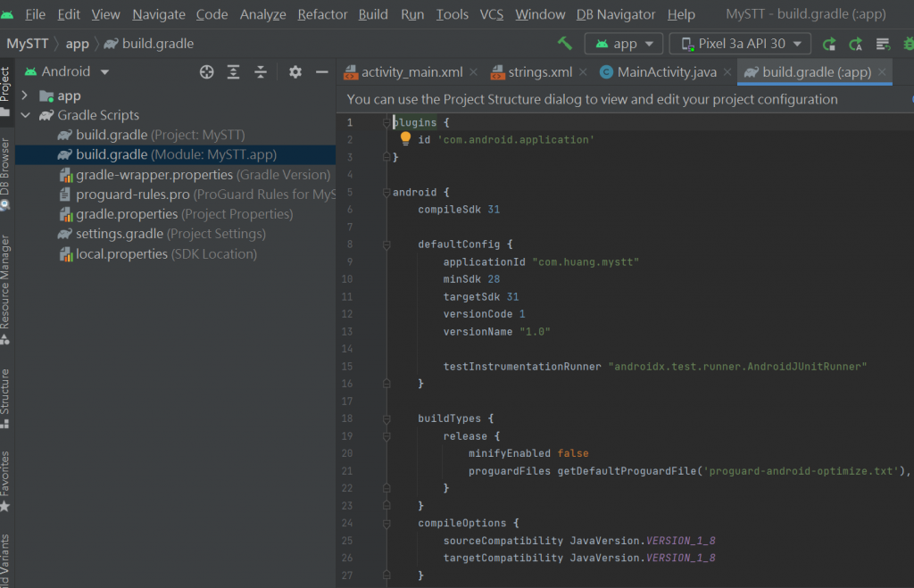Open the VCS menu

tap(492, 14)
